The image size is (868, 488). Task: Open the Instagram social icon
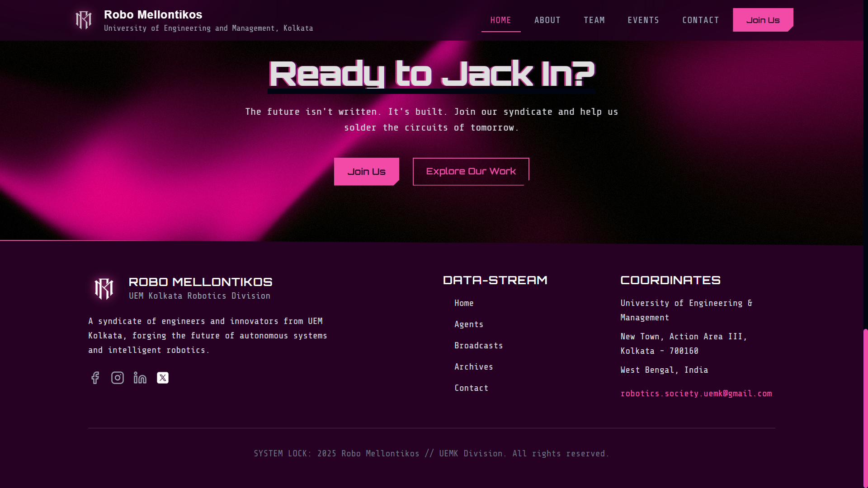click(x=118, y=378)
